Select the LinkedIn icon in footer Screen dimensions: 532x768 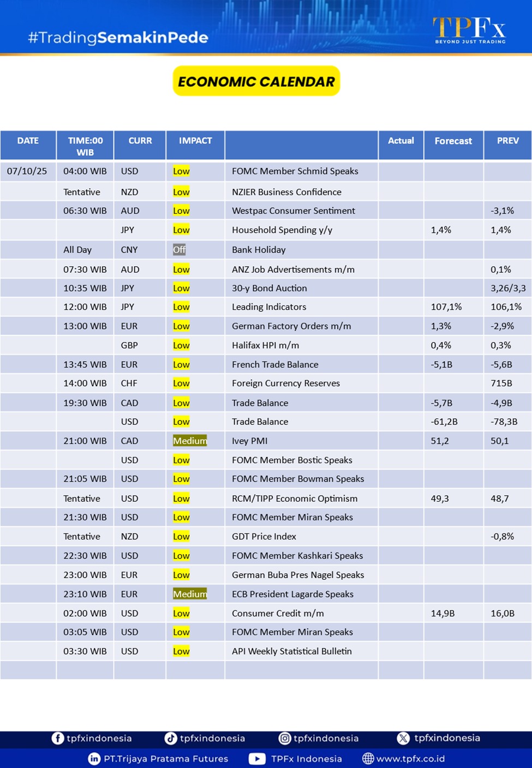pyautogui.click(x=94, y=759)
